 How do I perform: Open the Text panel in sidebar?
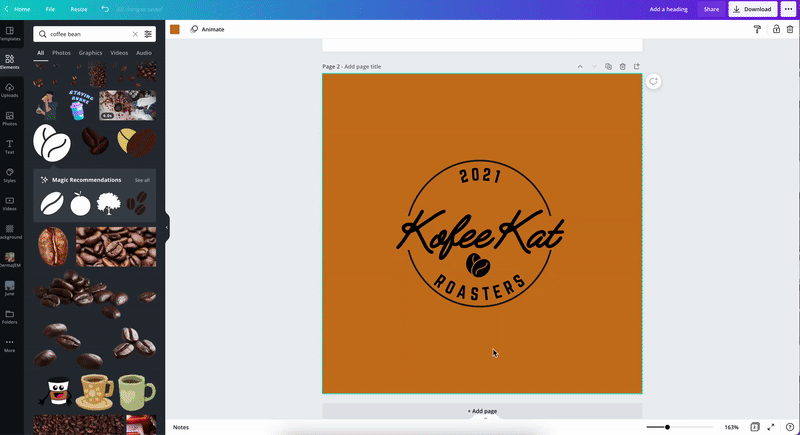click(x=9, y=147)
